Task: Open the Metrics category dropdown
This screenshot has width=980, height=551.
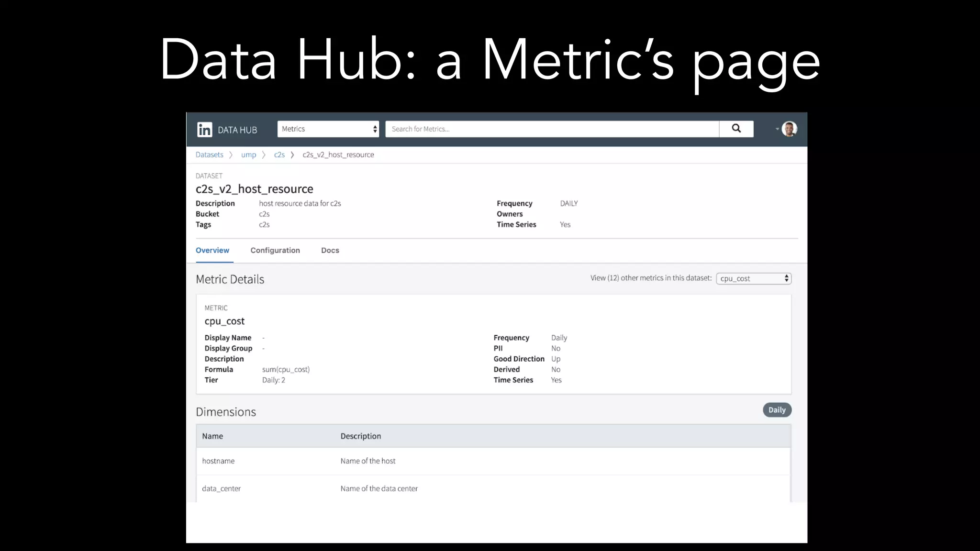Action: tap(328, 129)
